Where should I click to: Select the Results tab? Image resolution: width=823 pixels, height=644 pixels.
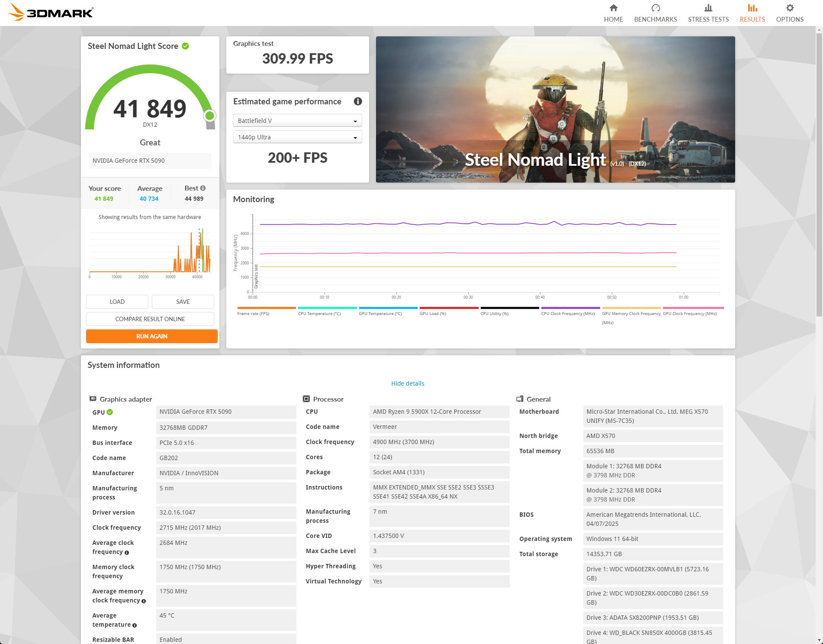pyautogui.click(x=752, y=13)
